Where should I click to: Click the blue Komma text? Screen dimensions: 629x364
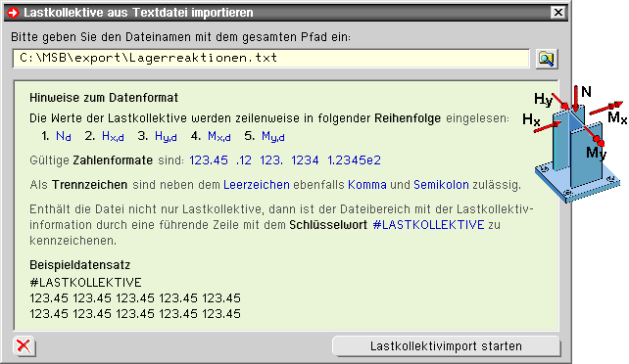pos(367,185)
